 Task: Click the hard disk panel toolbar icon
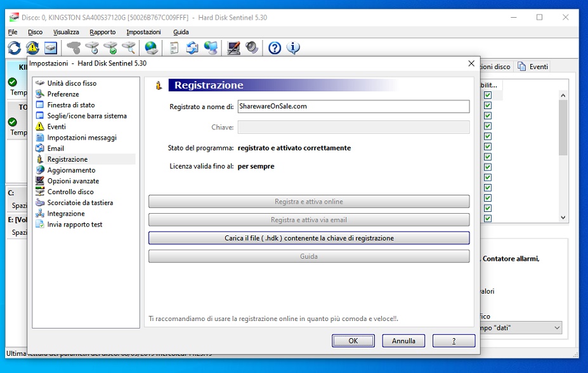tap(51, 48)
